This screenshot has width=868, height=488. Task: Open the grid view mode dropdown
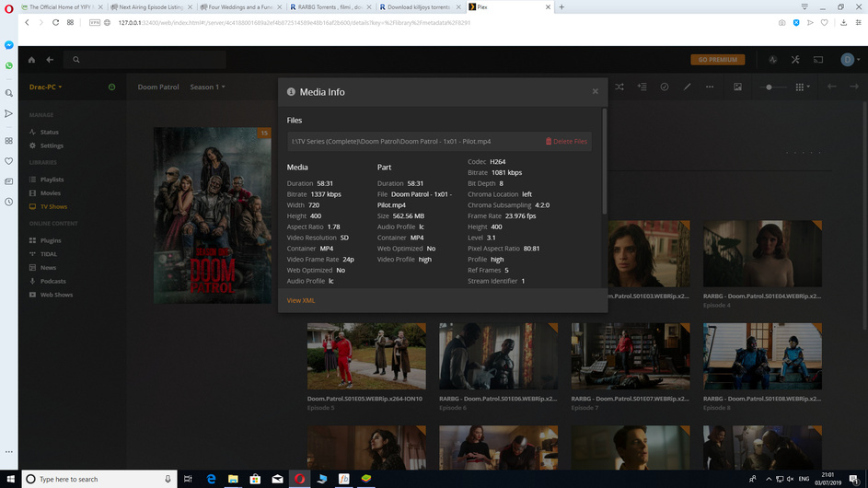(x=803, y=87)
